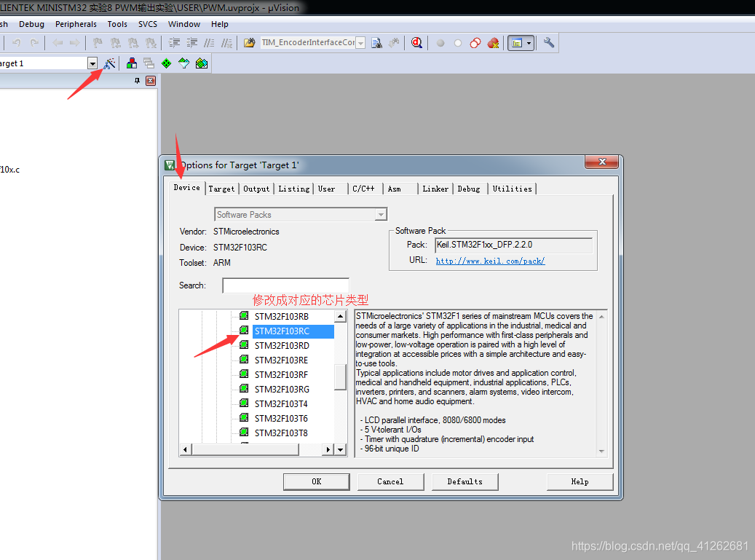Screen dimensions: 755x560
Task: Click the Find in Files folder icon
Action: pos(250,43)
